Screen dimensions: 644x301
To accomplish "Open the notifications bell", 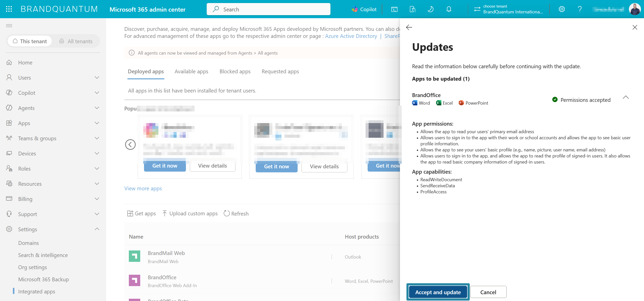I will coord(449,9).
